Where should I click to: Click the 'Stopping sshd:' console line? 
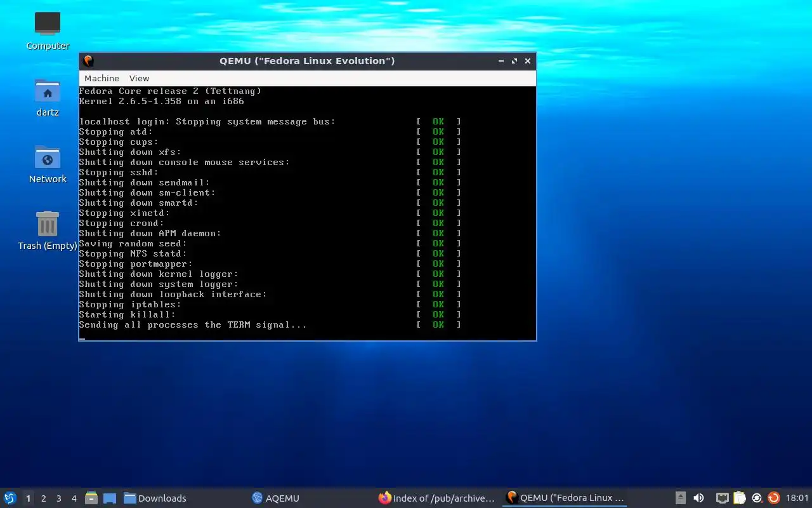tap(119, 172)
